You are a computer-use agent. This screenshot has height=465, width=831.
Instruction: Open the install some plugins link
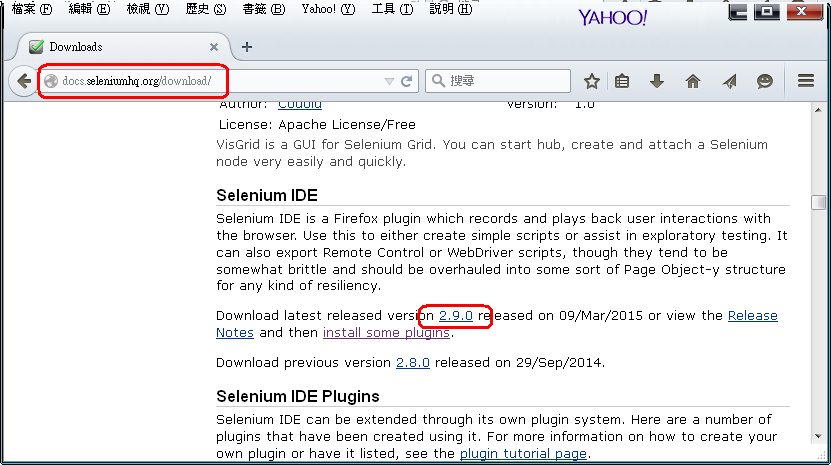pyautogui.click(x=386, y=332)
